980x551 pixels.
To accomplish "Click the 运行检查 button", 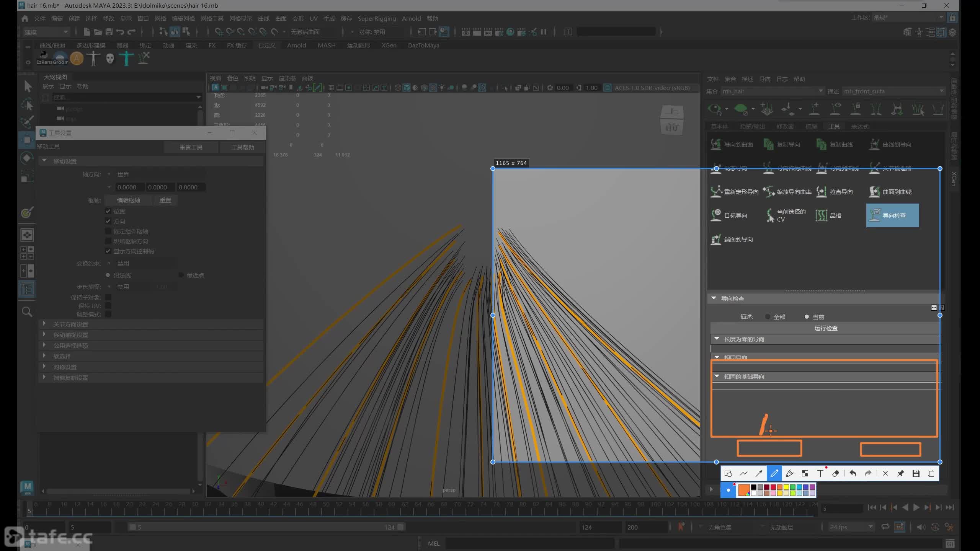I will coord(826,328).
